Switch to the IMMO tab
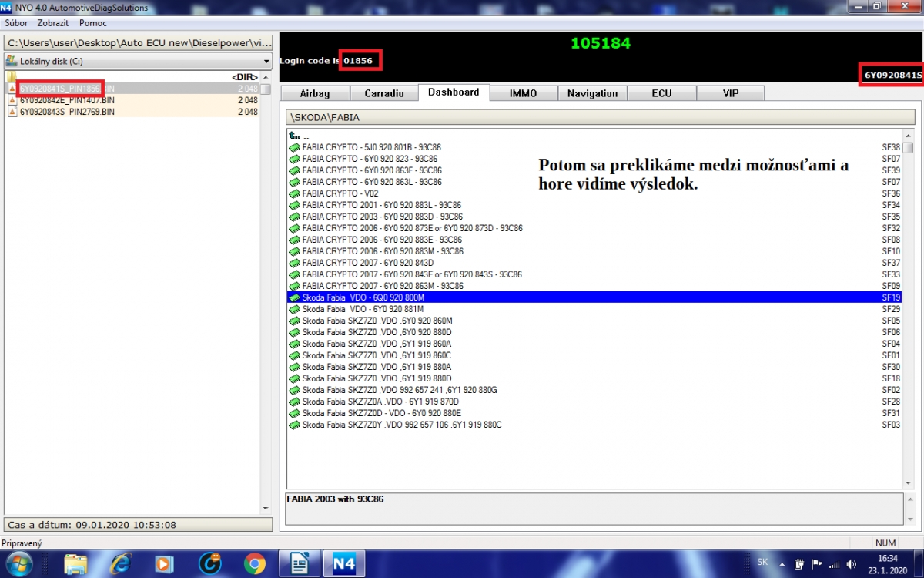 coord(524,93)
